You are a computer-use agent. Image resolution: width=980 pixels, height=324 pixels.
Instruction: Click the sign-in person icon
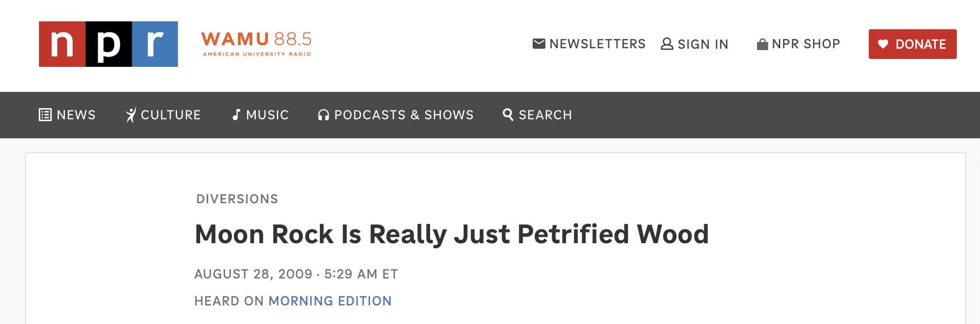(667, 44)
